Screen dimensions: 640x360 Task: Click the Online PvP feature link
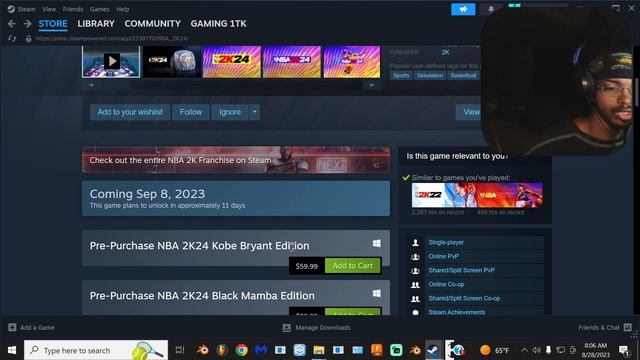pyautogui.click(x=444, y=256)
